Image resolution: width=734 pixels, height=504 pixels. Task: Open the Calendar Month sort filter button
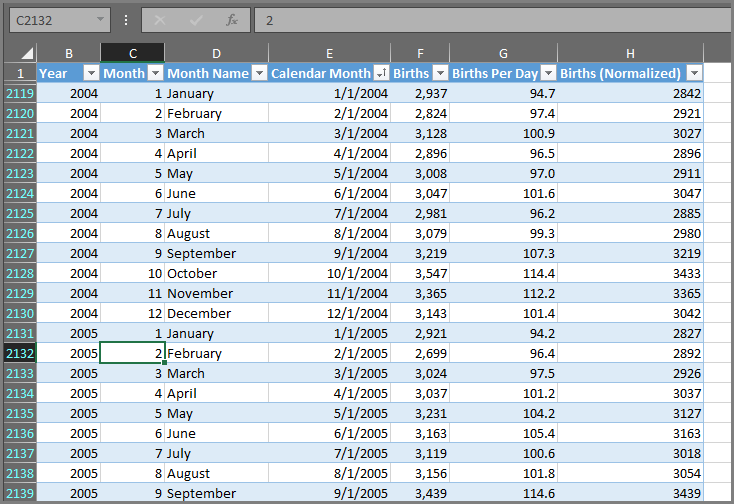[381, 73]
